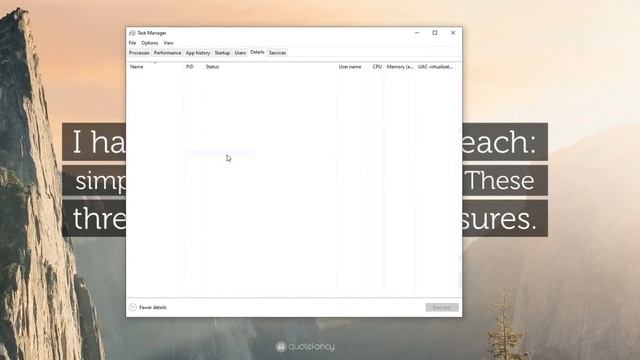Image resolution: width=640 pixels, height=360 pixels.
Task: Sort by the PID column header
Action: pos(193,67)
